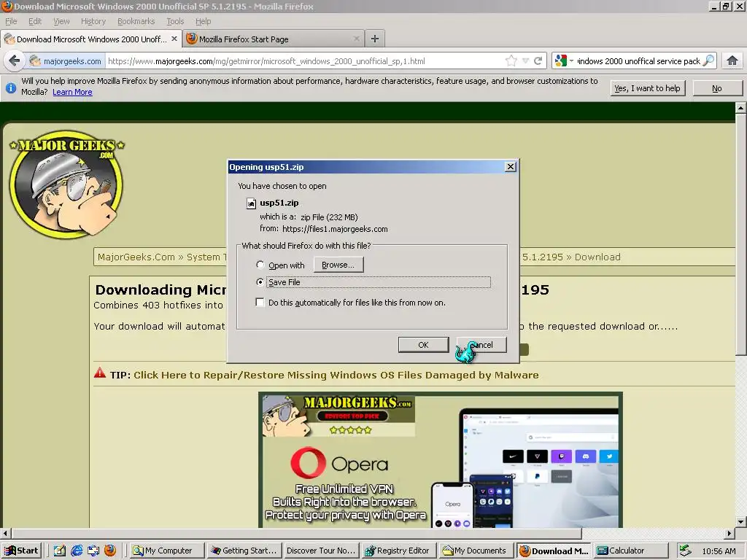Click the info icon in the notification bar
Viewport: 747px width, 560px height.
pyautogui.click(x=11, y=87)
